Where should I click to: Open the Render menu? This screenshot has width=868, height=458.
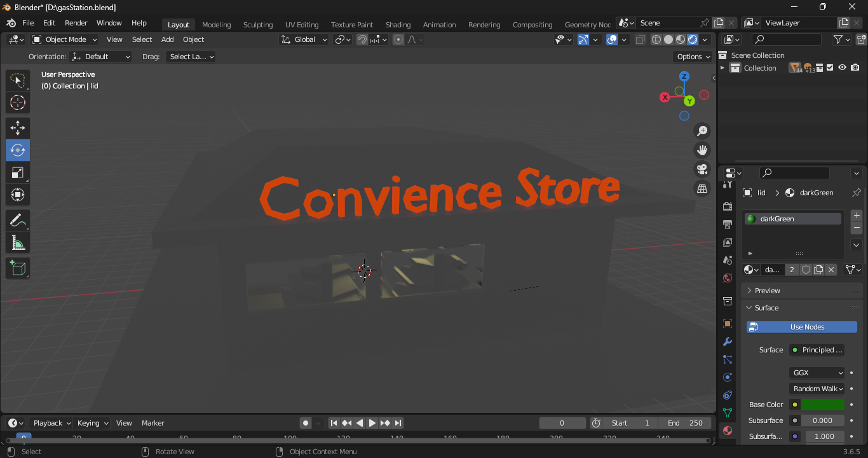tap(76, 23)
